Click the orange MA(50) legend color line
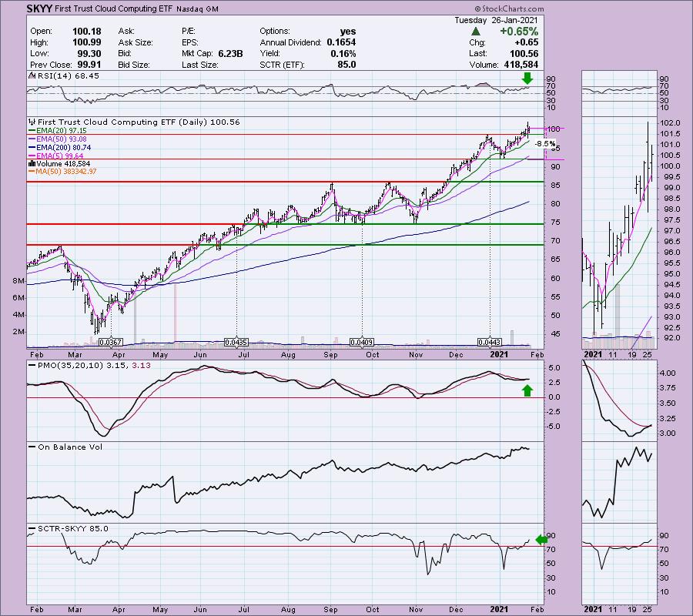This screenshot has width=693, height=616. coord(32,172)
